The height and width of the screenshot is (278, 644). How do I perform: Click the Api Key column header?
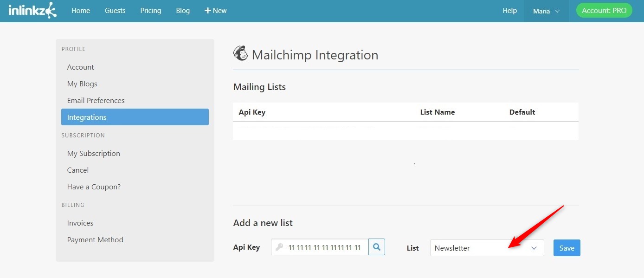click(252, 112)
